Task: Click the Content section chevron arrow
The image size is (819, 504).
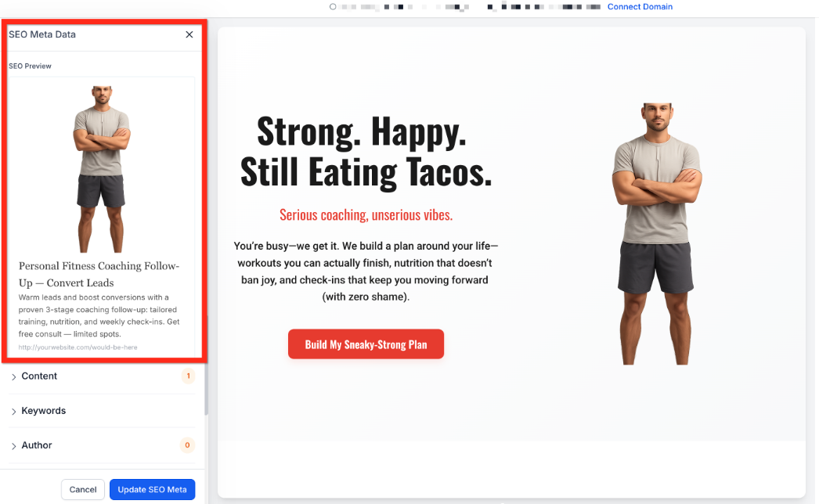Action: click(x=13, y=376)
